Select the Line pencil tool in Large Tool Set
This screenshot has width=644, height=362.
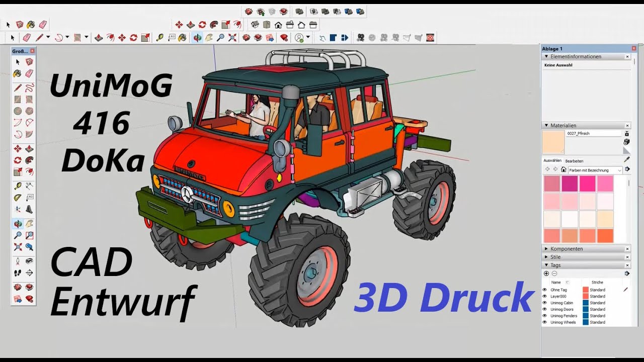coord(18,88)
